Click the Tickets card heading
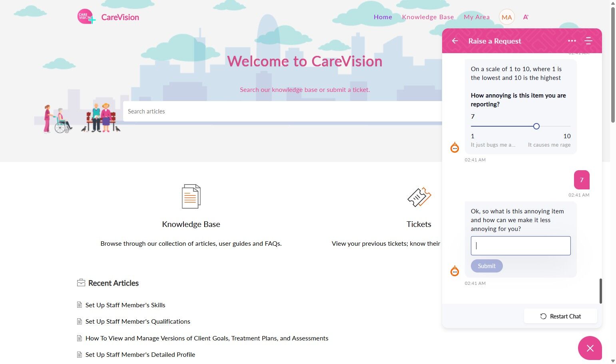Viewport: 616px width, 364px height. pyautogui.click(x=419, y=224)
